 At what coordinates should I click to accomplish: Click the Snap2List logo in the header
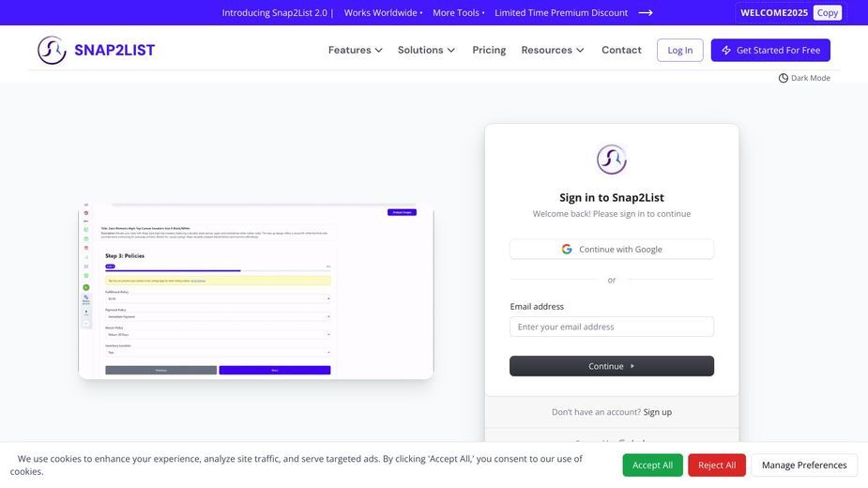coord(97,50)
